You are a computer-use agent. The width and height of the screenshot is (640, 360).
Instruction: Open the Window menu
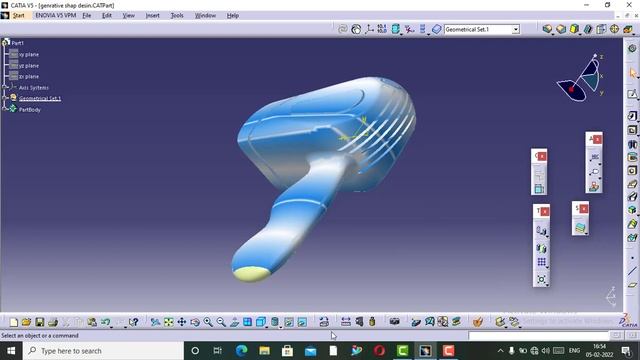[205, 16]
